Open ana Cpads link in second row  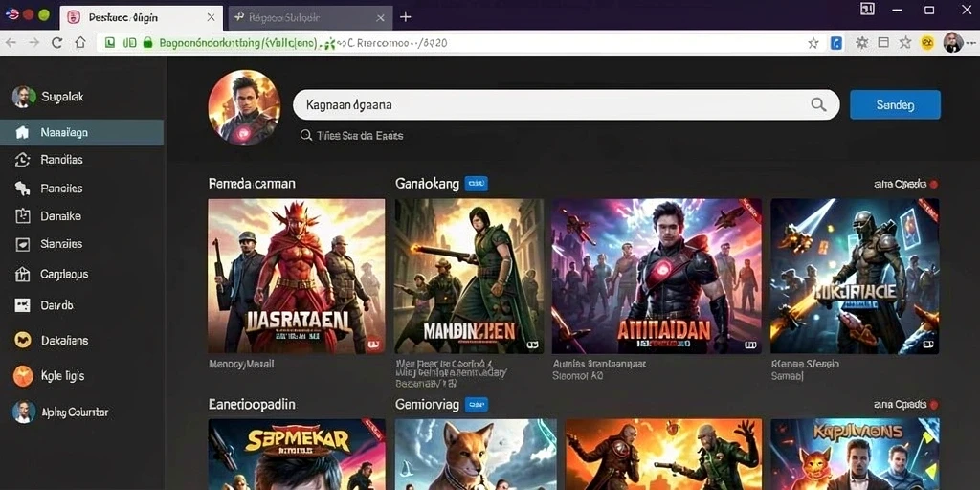tap(905, 405)
